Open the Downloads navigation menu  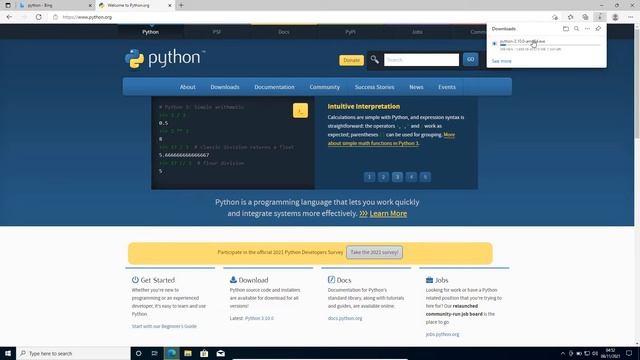(x=225, y=87)
